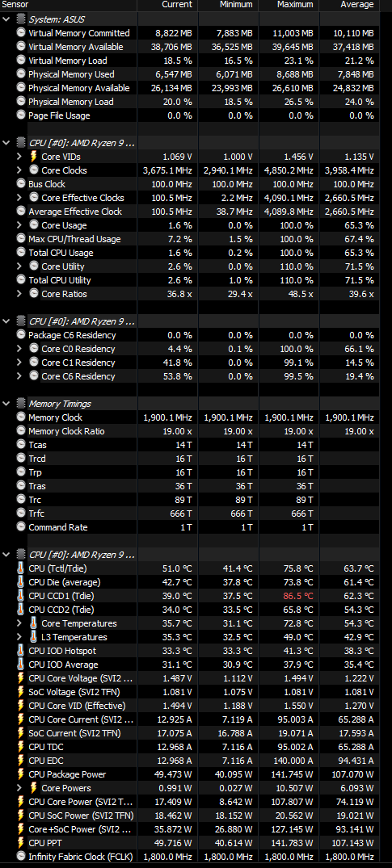The image size is (392, 868).
Task: Click the Maximum column header
Action: pyautogui.click(x=293, y=4)
